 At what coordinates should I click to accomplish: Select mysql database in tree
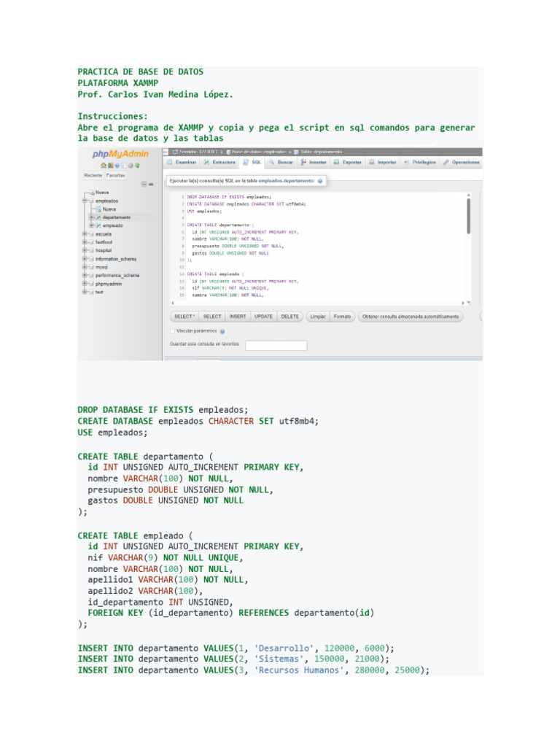101,267
